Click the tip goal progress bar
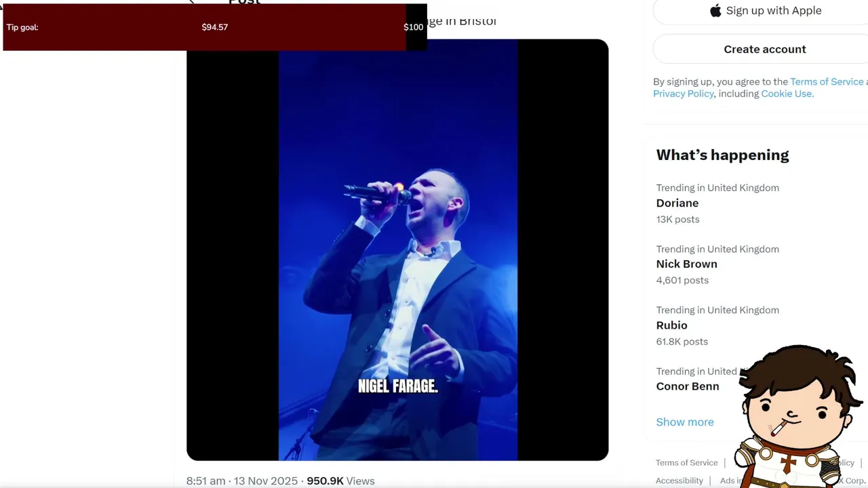Image resolution: width=868 pixels, height=488 pixels. [215, 27]
